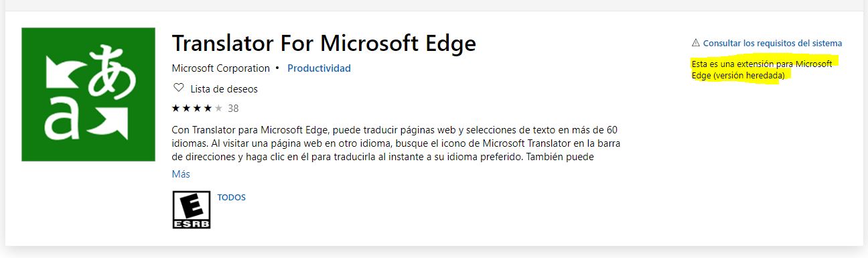Click the heart wishlist icon

click(178, 88)
